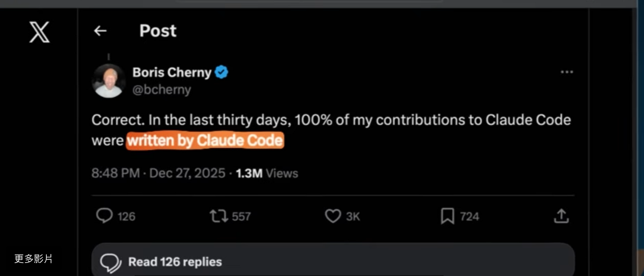
Task: Click the 更多影片 more videos label
Action: [33, 259]
